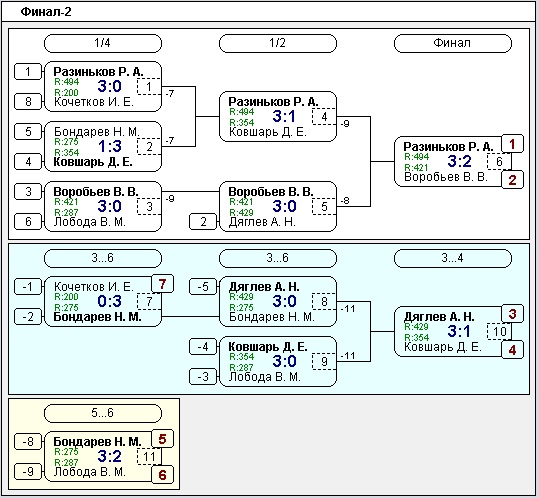Select seed box 8 beside Кочетков
The width and height of the screenshot is (539, 498).
point(28,102)
